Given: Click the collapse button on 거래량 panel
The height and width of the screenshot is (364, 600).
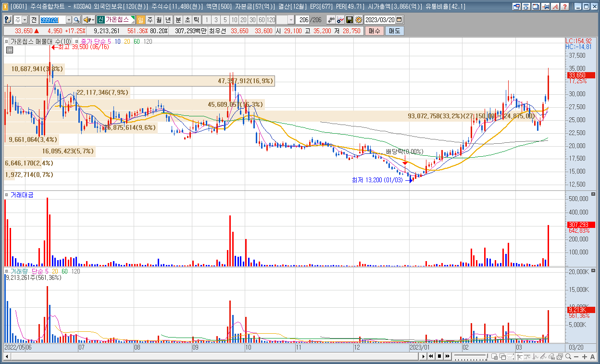Looking at the screenshot, I should pos(593,271).
